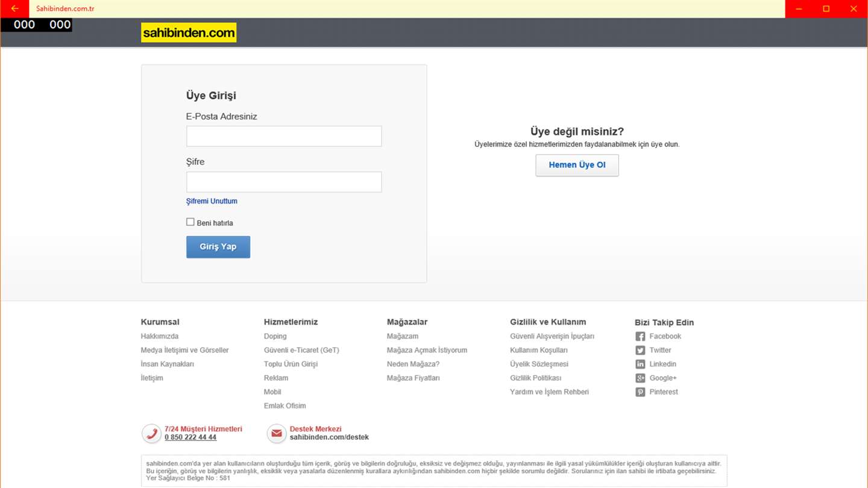The height and width of the screenshot is (488, 868).
Task: Click the Pinterest text link
Action: pyautogui.click(x=664, y=392)
